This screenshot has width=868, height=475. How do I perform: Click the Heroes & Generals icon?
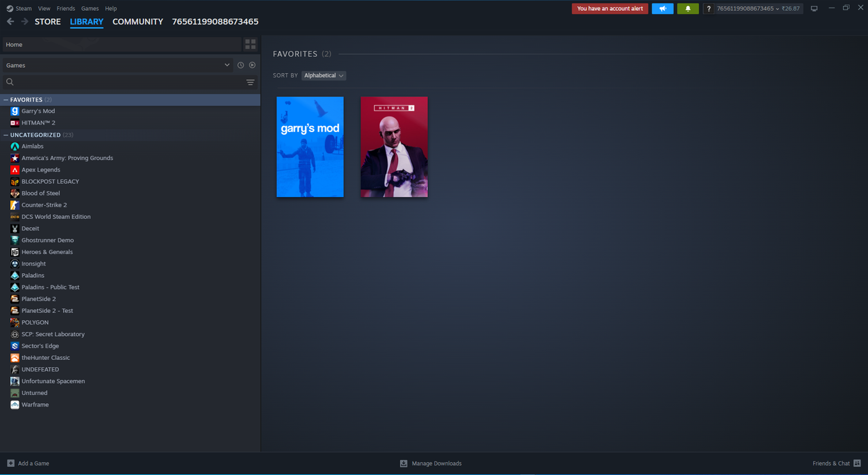coord(15,252)
